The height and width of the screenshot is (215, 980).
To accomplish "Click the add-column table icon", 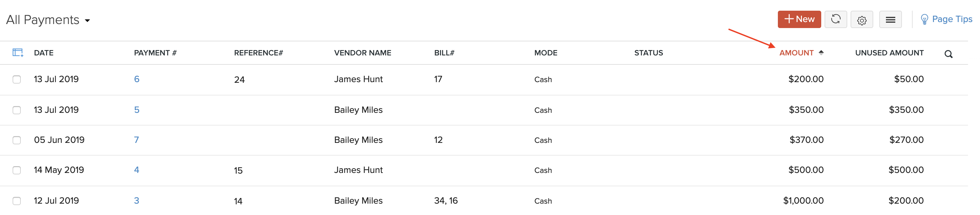I will [17, 52].
